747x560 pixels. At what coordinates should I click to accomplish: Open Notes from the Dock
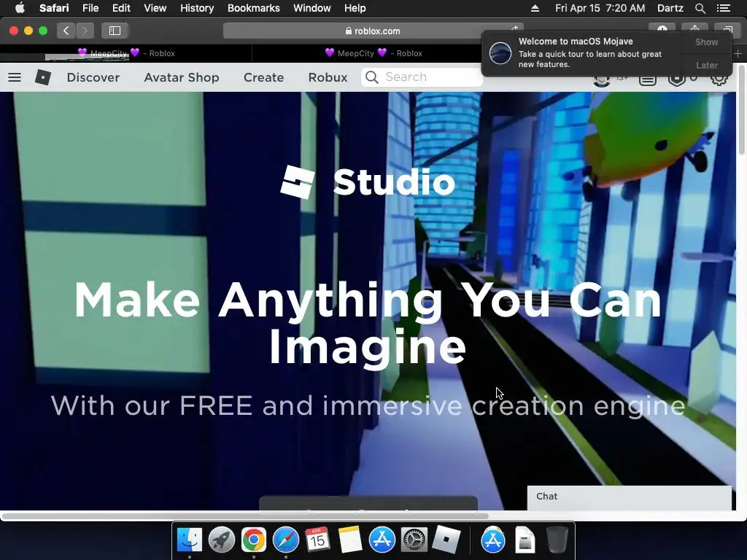coord(350,540)
